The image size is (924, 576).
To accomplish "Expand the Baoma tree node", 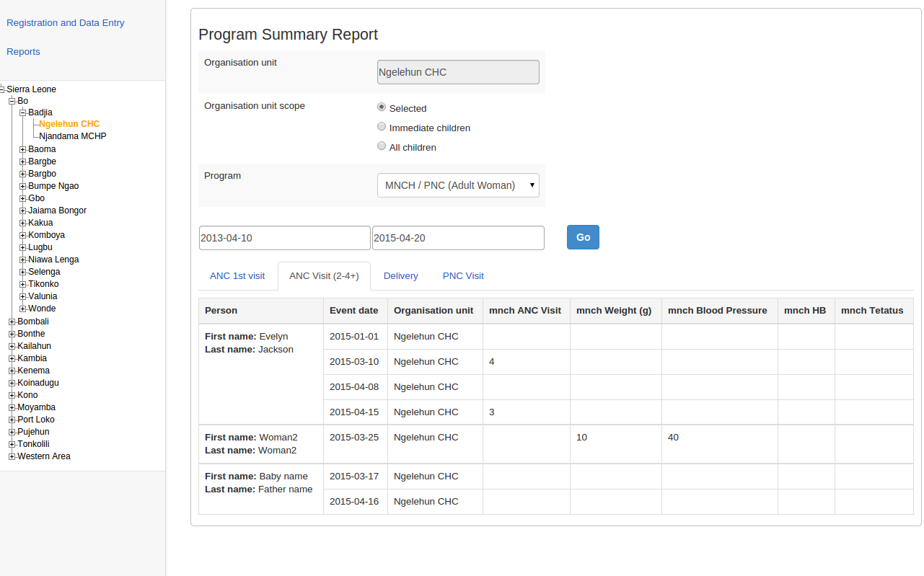I will coord(23,149).
